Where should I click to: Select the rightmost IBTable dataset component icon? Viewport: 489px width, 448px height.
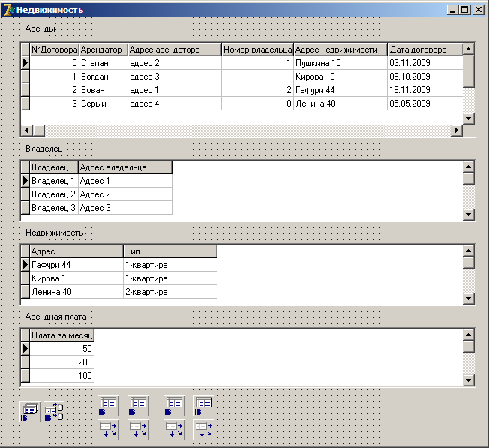pos(204,406)
